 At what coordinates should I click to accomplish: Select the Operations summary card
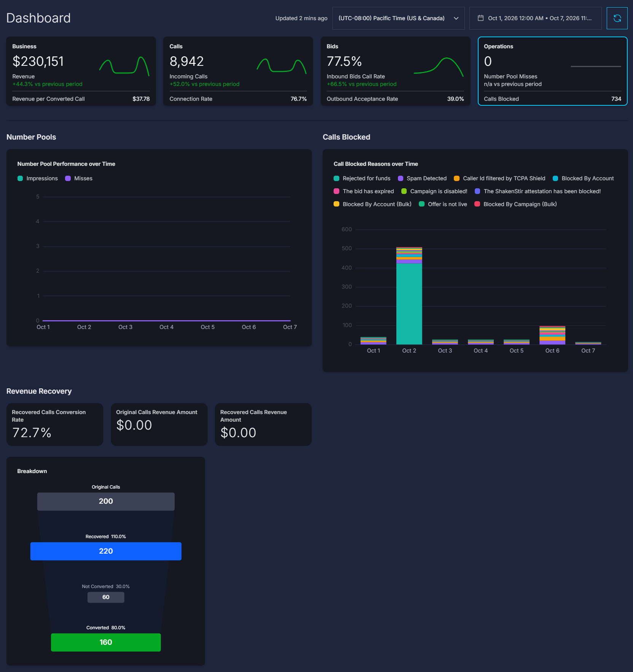pos(552,71)
